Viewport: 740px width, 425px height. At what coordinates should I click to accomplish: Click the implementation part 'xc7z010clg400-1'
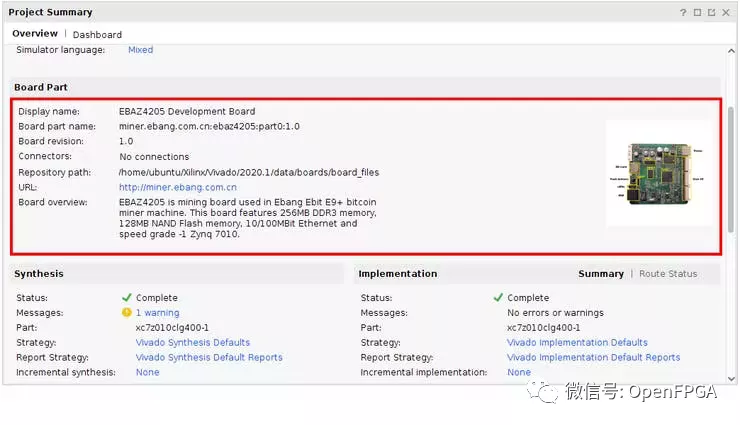click(544, 327)
